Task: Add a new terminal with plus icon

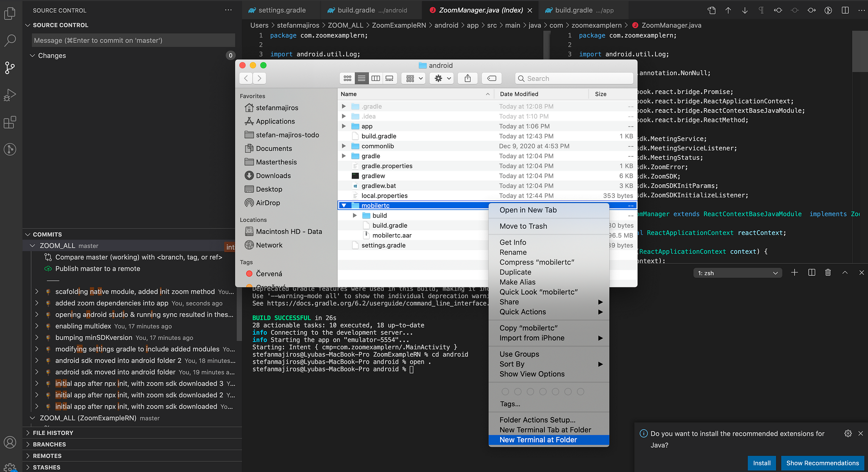Action: point(795,273)
